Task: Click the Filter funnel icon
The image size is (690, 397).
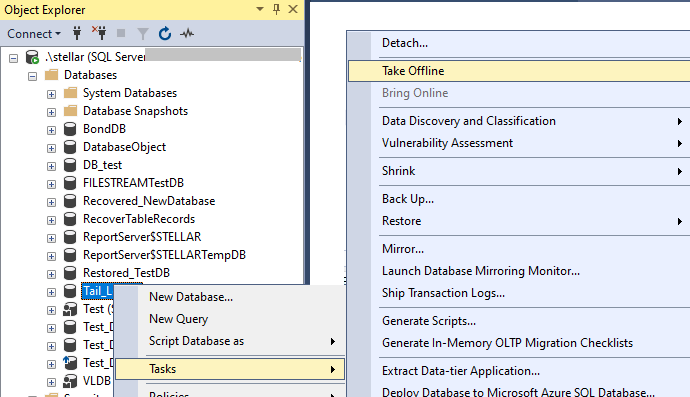Action: [143, 33]
